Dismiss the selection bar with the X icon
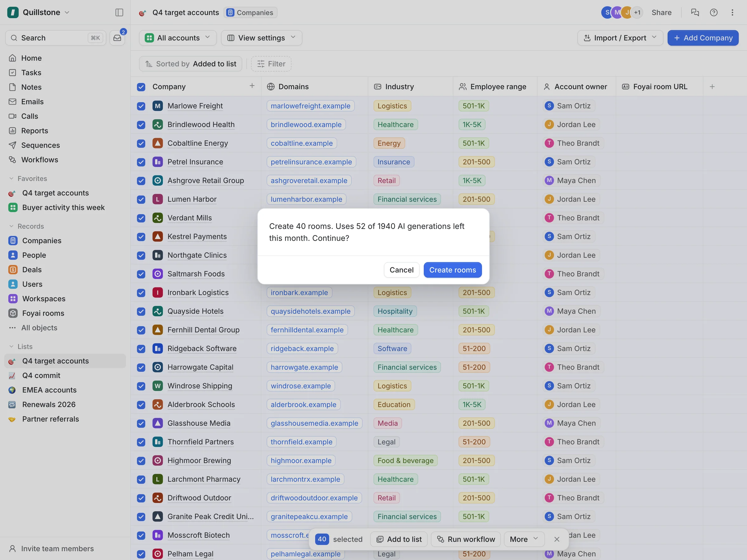Viewport: 747px width, 560px height. click(x=557, y=539)
